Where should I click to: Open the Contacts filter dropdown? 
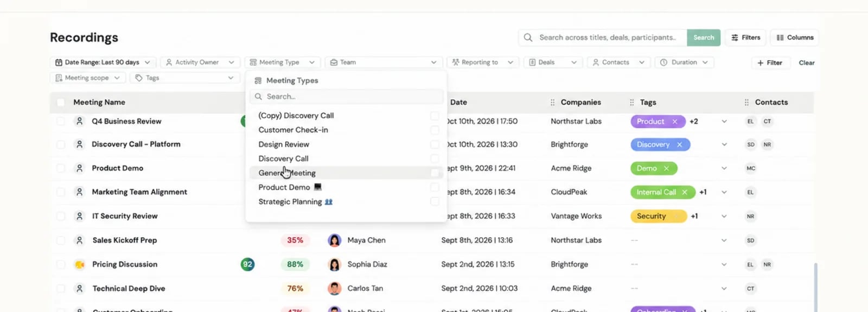[618, 62]
